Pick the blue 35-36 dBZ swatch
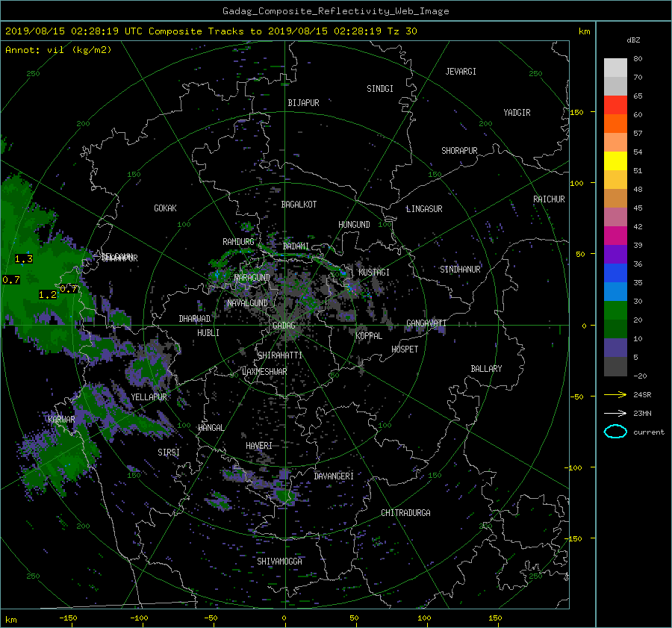The height and width of the screenshot is (628, 672). 615,273
